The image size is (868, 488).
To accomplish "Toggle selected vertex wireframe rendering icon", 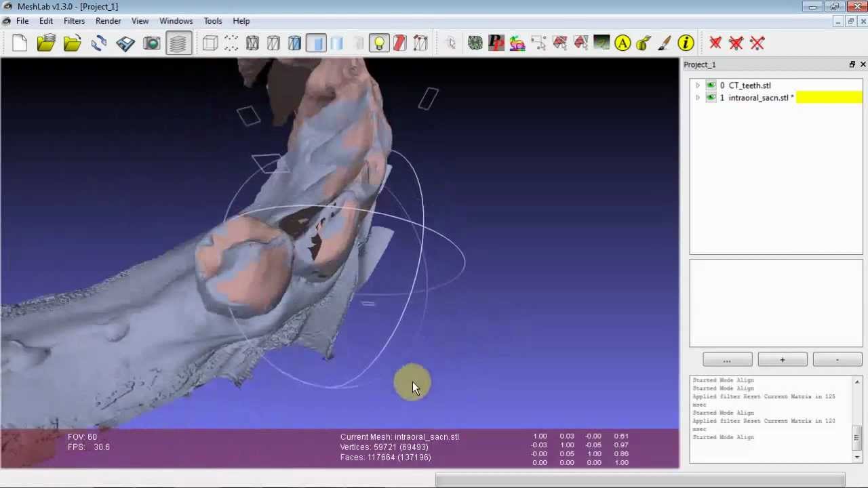I will point(421,43).
